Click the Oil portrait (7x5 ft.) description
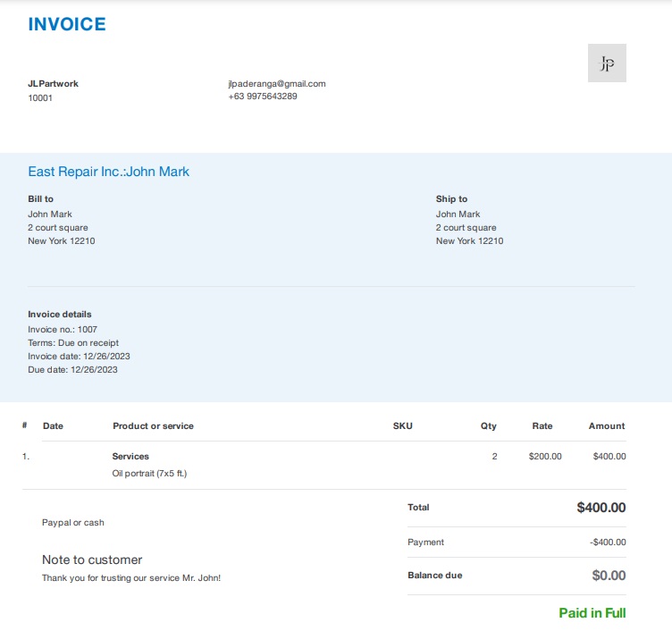Image resolution: width=672 pixels, height=631 pixels. coord(149,474)
